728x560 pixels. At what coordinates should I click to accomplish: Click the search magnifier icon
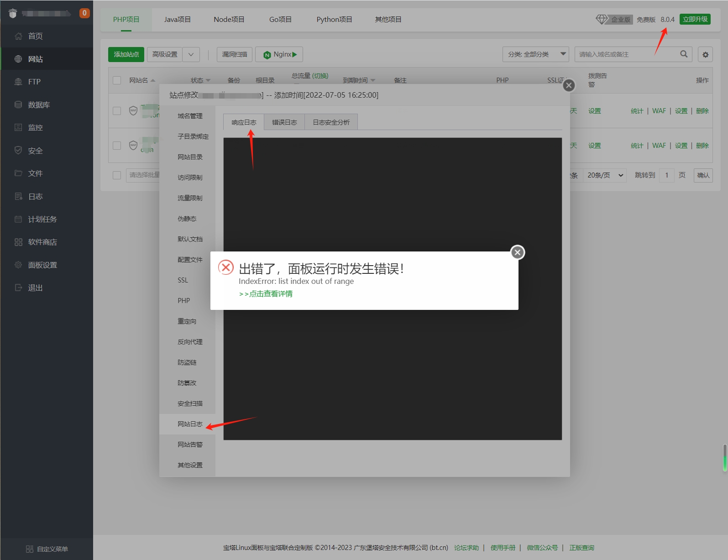684,54
